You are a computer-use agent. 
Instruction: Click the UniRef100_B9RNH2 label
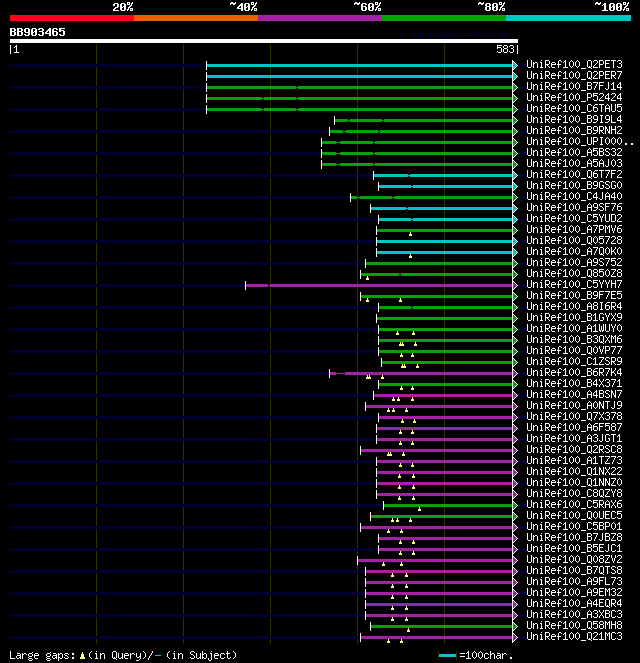(574, 130)
